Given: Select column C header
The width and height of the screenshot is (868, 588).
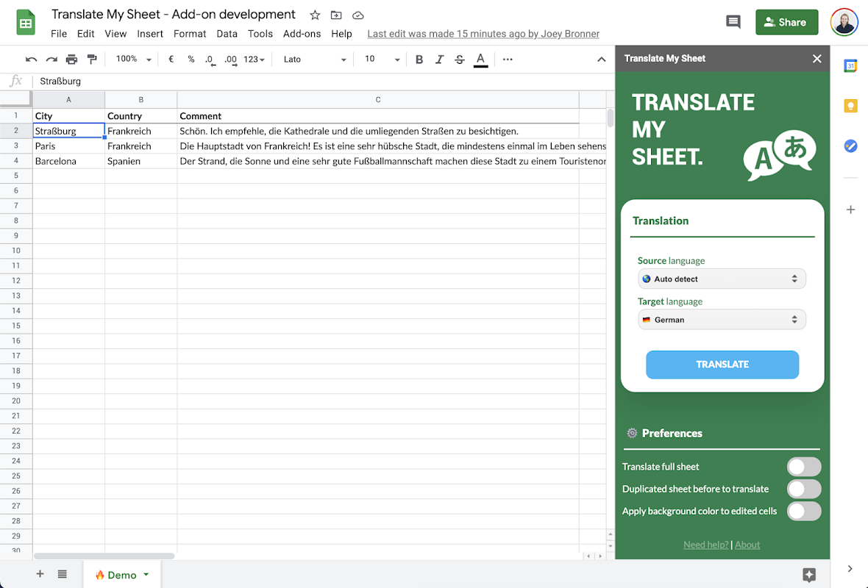Looking at the screenshot, I should click(x=378, y=99).
